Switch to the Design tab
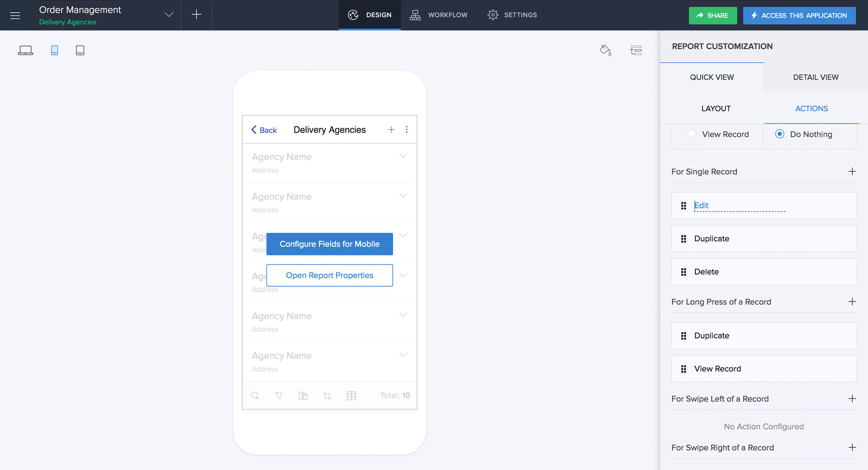Screen dimensions: 868x470 pos(369,15)
